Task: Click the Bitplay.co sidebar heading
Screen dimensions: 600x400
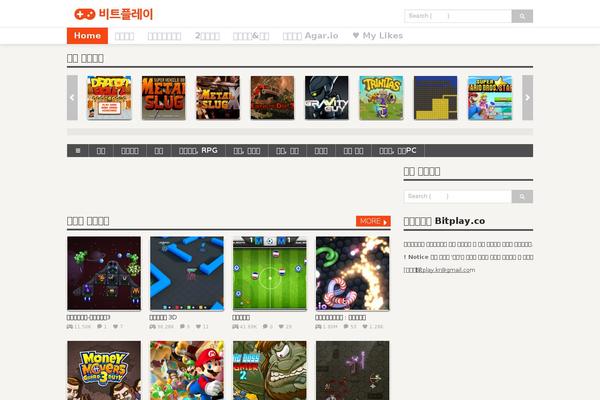Action: (x=444, y=221)
